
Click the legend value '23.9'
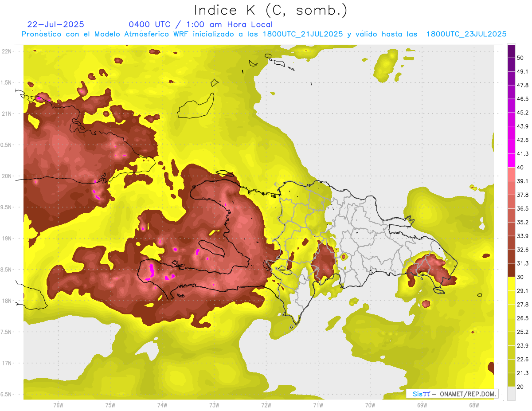pos(523,345)
